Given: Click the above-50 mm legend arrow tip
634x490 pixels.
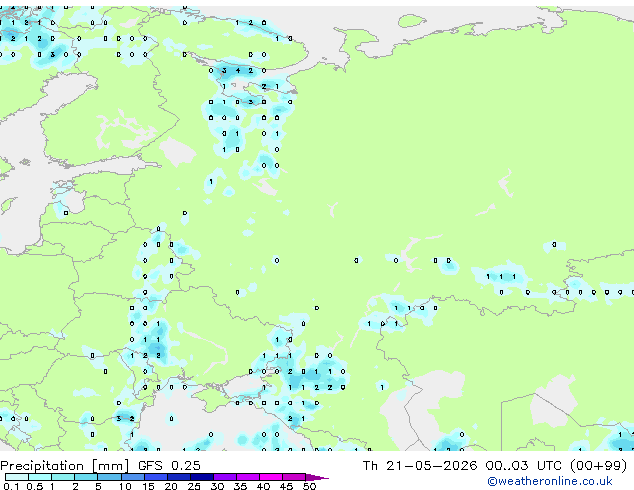Looking at the screenshot, I should point(317,477).
